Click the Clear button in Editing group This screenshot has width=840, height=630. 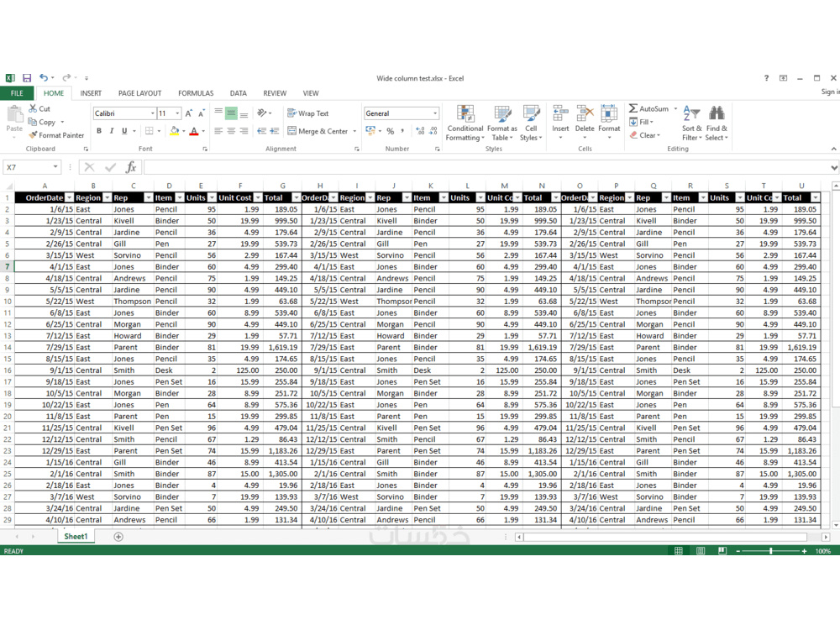click(x=645, y=135)
